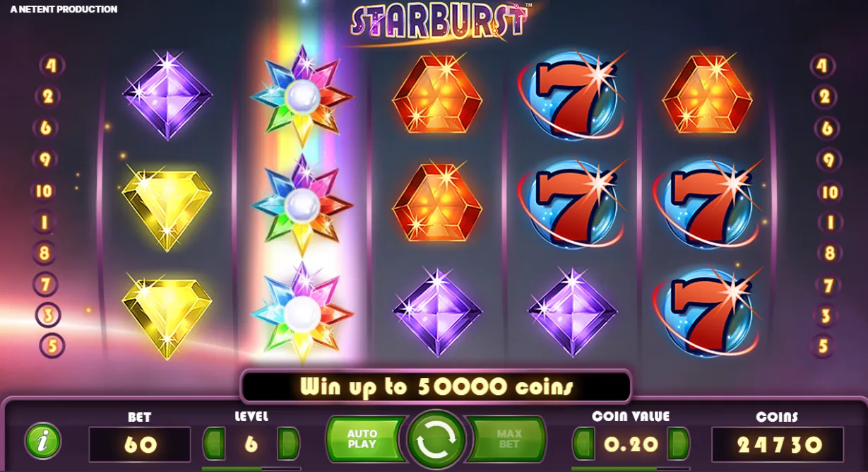Click the purple gem on first reel
The image size is (868, 472).
click(x=167, y=95)
